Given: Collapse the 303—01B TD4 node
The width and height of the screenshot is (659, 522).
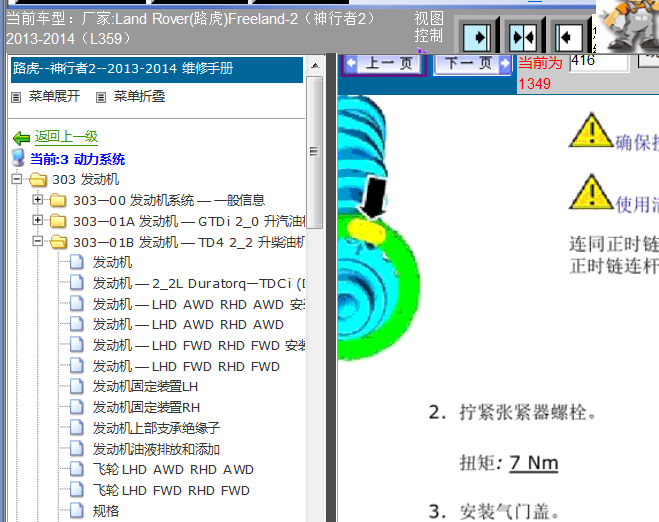Looking at the screenshot, I should coord(37,241).
